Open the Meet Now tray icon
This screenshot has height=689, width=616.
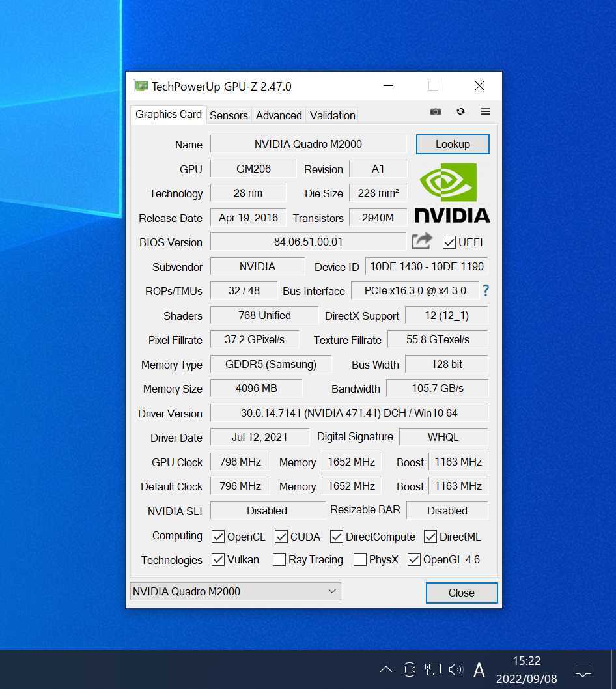410,669
